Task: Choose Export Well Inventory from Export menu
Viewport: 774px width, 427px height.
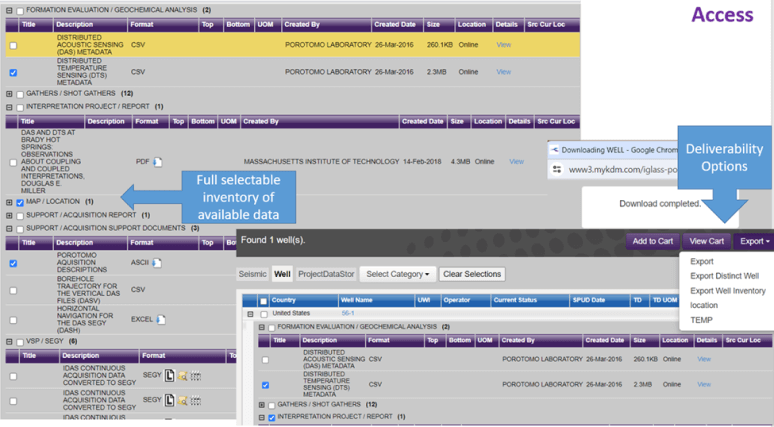Action: click(727, 291)
